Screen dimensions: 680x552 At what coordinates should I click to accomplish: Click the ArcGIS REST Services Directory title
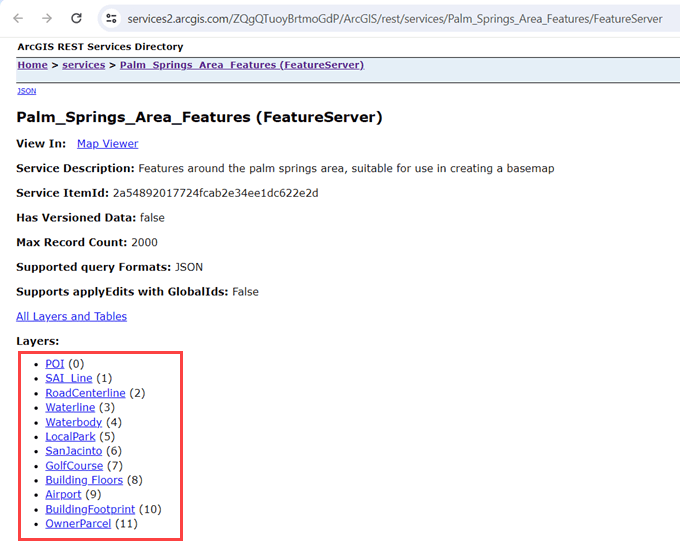pos(100,46)
